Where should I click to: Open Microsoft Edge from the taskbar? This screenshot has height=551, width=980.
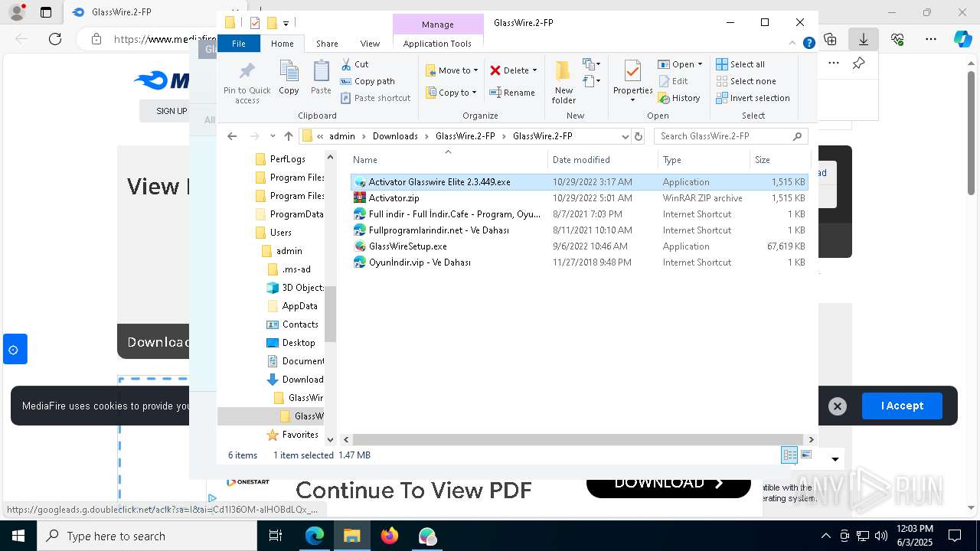tap(315, 536)
